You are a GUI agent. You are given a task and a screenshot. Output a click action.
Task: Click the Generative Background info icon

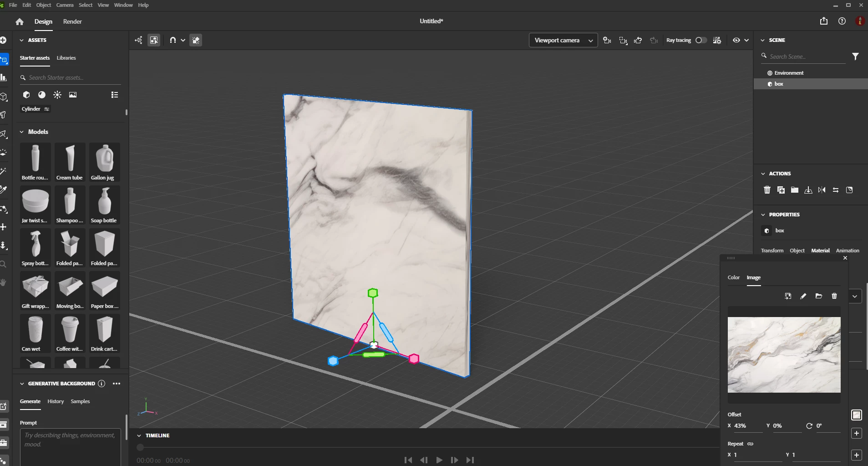(x=102, y=384)
